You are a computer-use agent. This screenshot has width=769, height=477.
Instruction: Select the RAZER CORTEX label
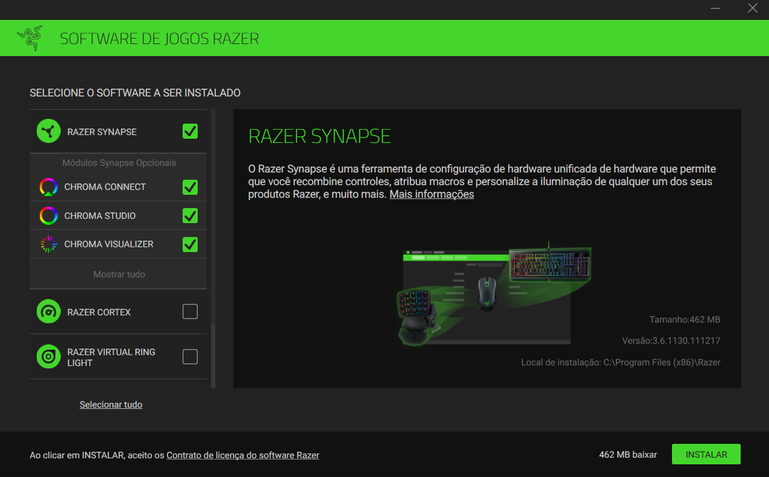(99, 312)
